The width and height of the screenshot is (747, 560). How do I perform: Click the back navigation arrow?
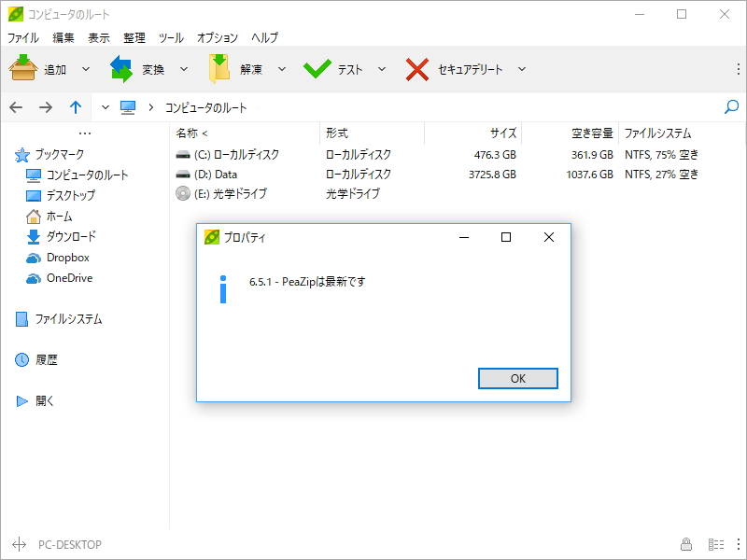click(16, 107)
